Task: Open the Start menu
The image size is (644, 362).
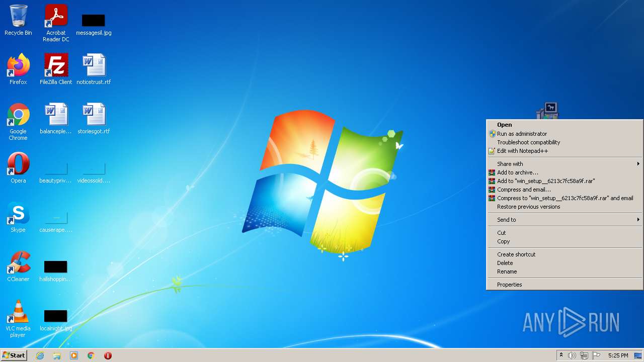Action: [14, 355]
